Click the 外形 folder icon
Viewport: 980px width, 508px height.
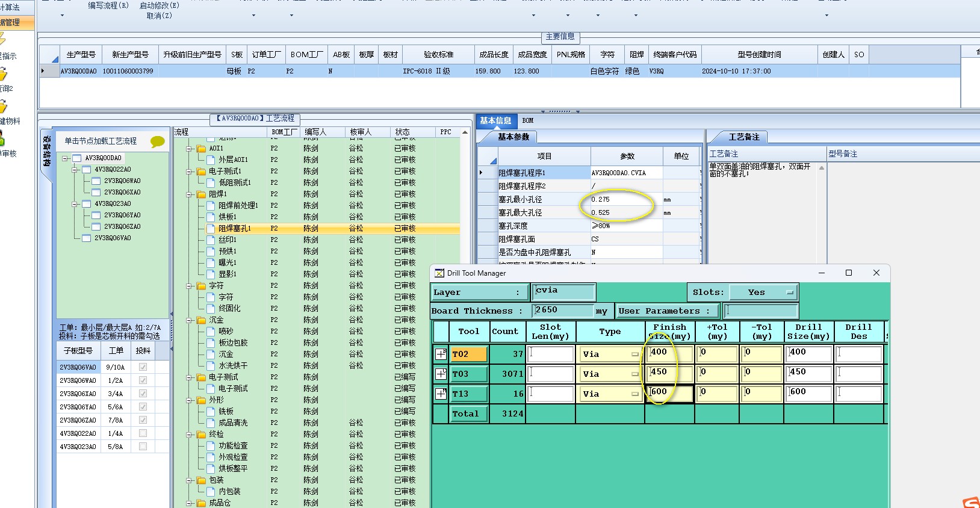pyautogui.click(x=201, y=400)
